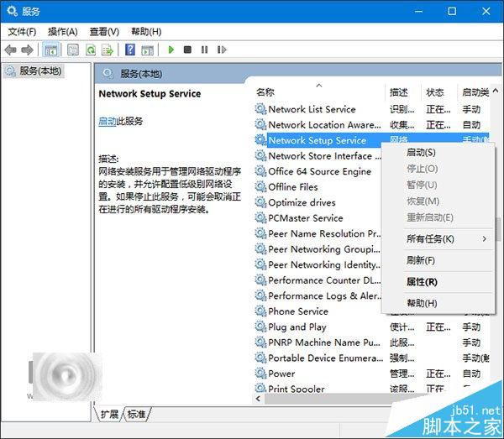Choose 启动(S) in the context menu
504x439 pixels.
coord(421,153)
